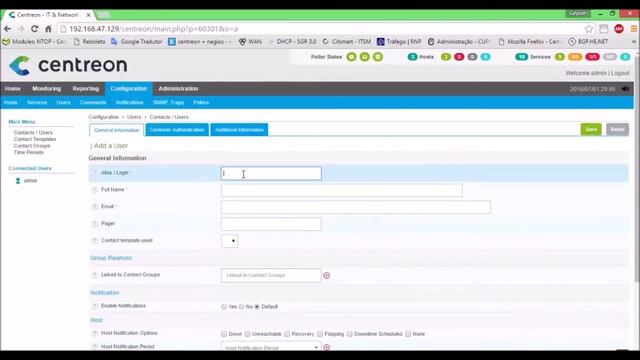
Task: Click the help icon beside Pager
Action: [94, 224]
